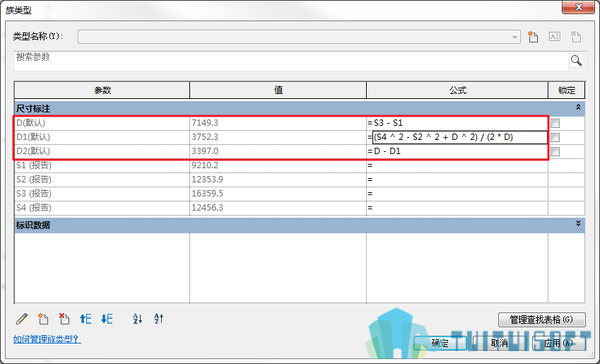Click the 搜索参数 search field

click(291, 61)
